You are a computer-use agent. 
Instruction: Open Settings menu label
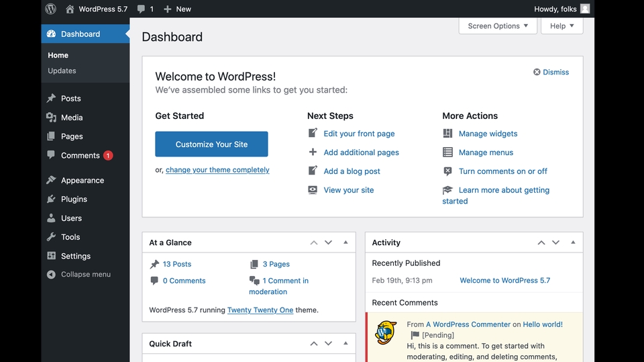(76, 256)
